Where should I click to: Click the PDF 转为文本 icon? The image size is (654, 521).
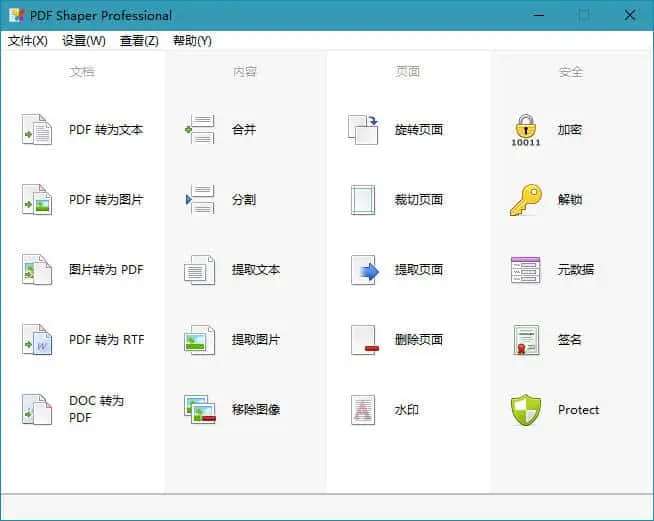[x=37, y=130]
